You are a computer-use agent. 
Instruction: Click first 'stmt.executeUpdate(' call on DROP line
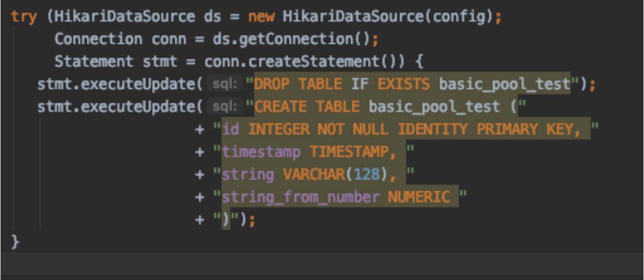pyautogui.click(x=120, y=84)
